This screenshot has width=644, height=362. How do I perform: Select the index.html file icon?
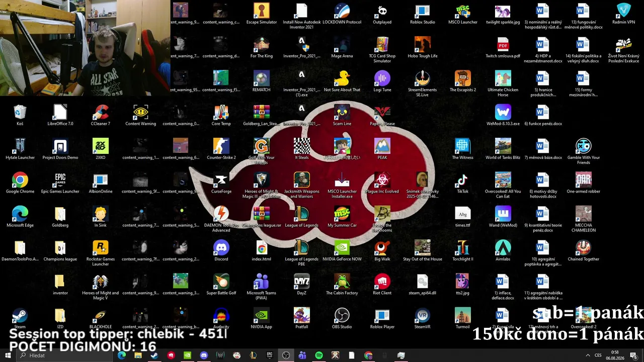pyautogui.click(x=262, y=247)
